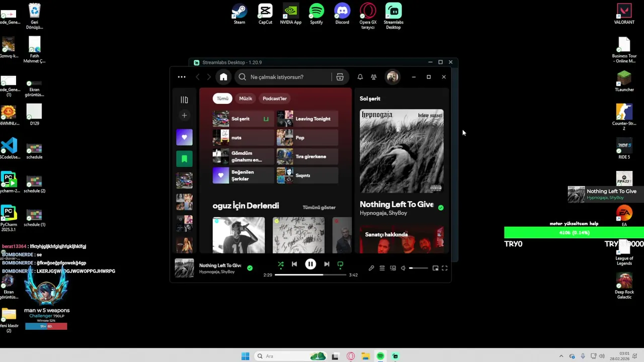The width and height of the screenshot is (644, 362).
Task: Enter full screen in Spotify
Action: pos(444,268)
